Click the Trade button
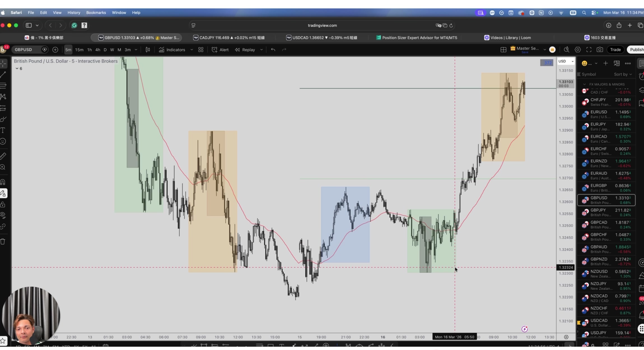The height and width of the screenshot is (350, 644). click(x=615, y=50)
